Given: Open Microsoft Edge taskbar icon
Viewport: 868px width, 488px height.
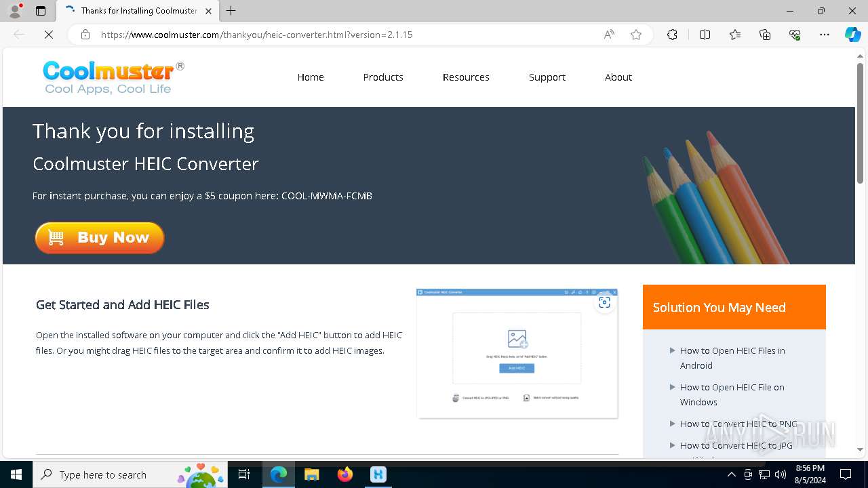Looking at the screenshot, I should click(x=279, y=474).
